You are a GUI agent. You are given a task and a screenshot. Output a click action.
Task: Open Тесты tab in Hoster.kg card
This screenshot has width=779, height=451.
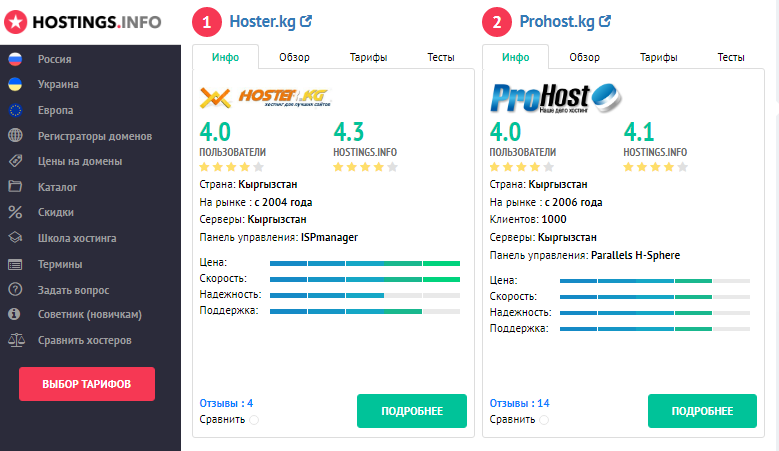(x=441, y=57)
